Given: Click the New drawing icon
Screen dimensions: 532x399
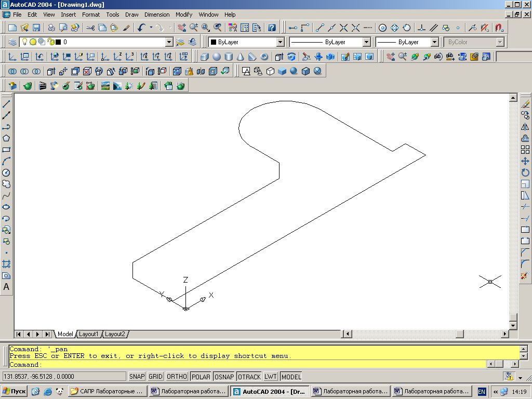Looking at the screenshot, I should pos(12,28).
